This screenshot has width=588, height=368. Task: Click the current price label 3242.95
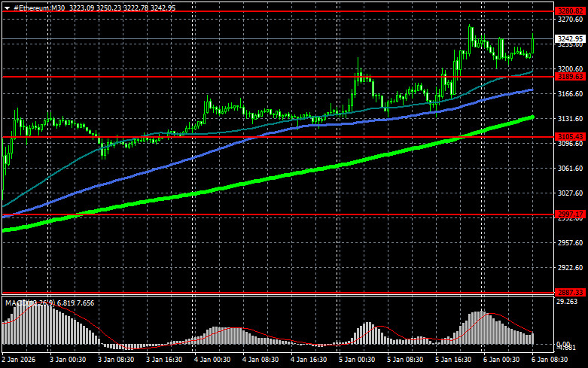pyautogui.click(x=569, y=38)
